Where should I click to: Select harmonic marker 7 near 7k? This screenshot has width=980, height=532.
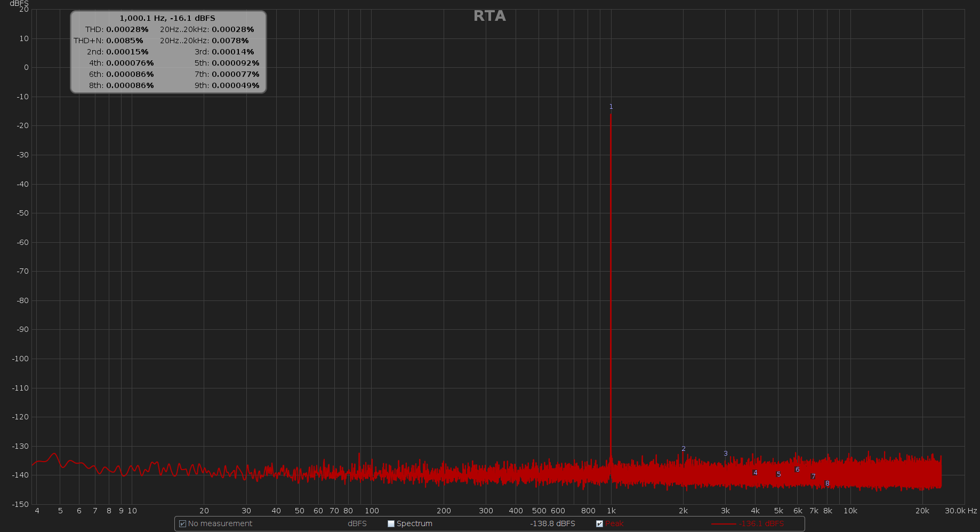click(814, 477)
